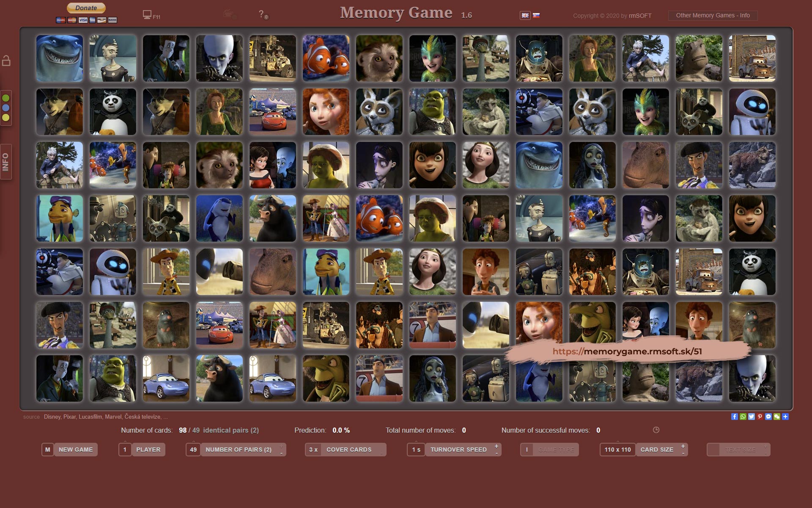Select the yellow color dot
812x508 pixels.
6,118
